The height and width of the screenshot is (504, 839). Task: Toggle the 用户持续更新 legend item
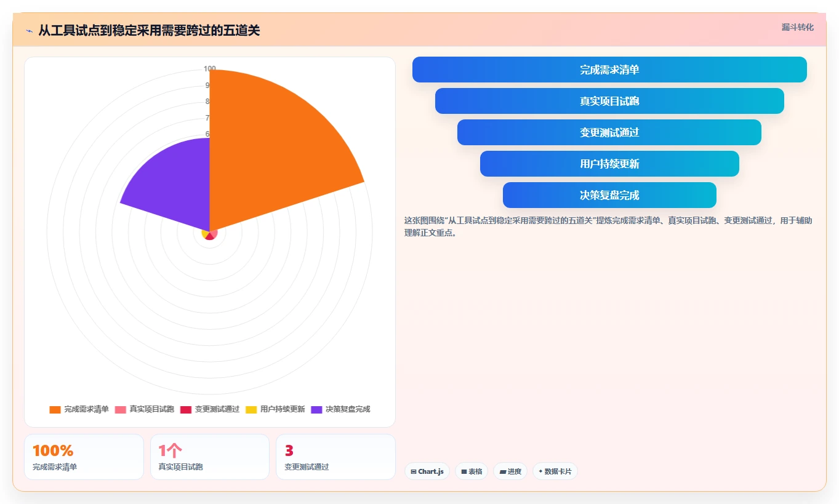click(275, 409)
